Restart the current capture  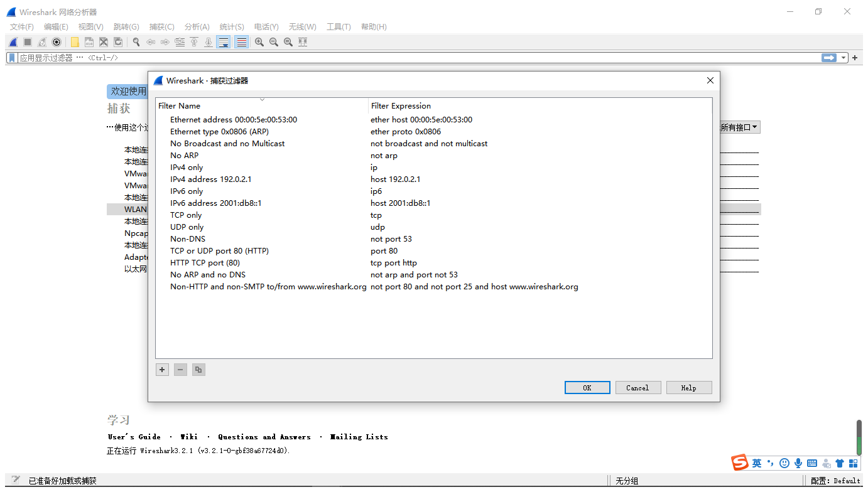pyautogui.click(x=42, y=42)
